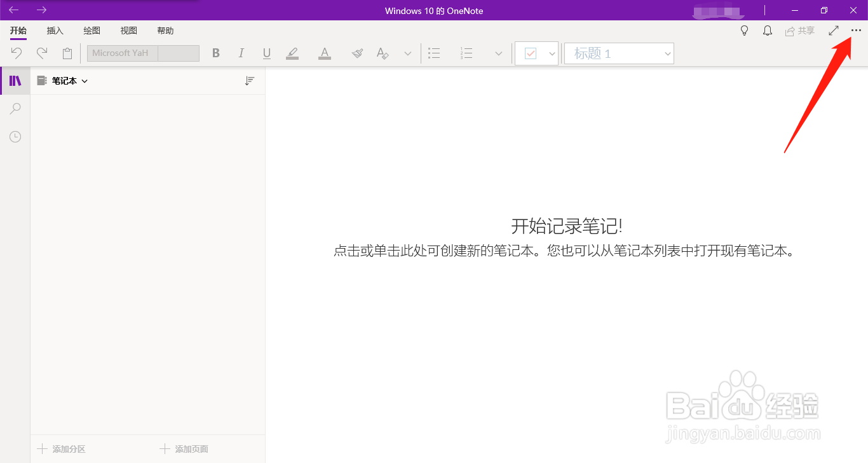Toggle Italic formatting
The height and width of the screenshot is (463, 868).
click(x=241, y=53)
